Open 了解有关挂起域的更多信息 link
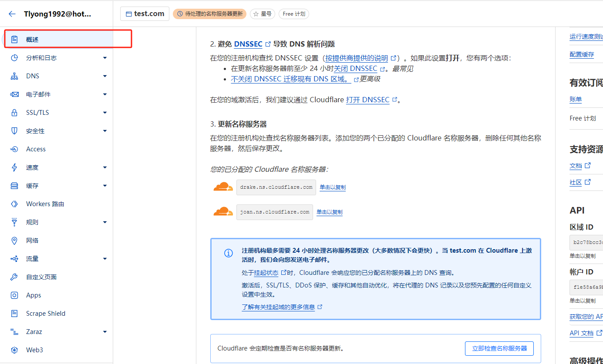This screenshot has width=603, height=364. [278, 307]
